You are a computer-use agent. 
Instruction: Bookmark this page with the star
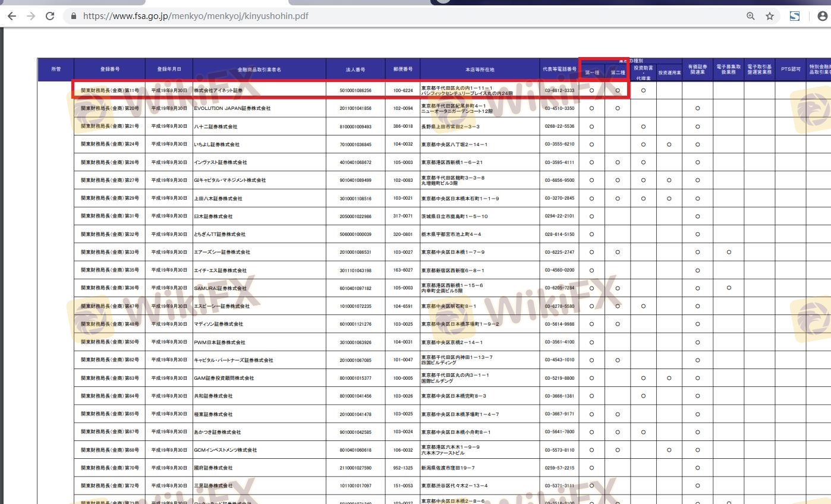point(770,17)
